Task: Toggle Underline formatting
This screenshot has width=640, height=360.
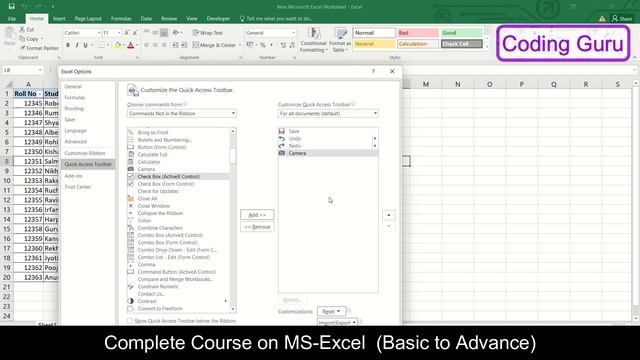Action: coord(85,45)
